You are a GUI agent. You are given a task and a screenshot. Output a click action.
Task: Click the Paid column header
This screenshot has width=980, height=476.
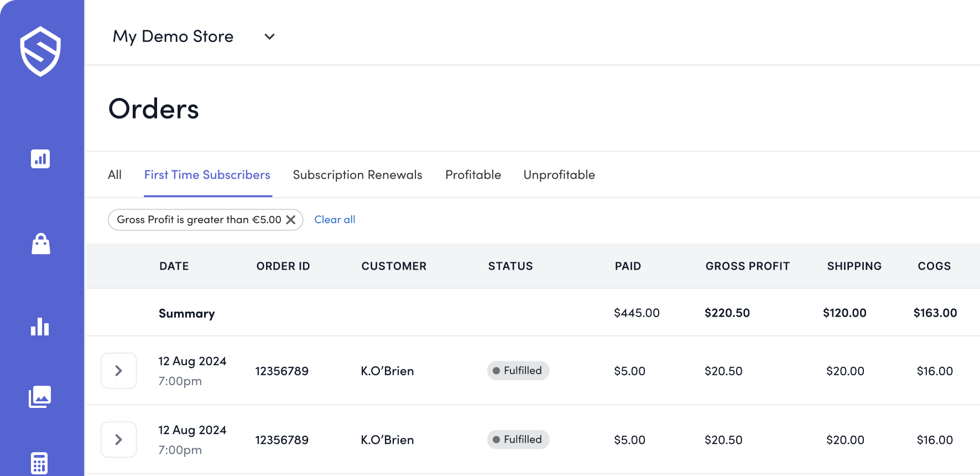(x=628, y=266)
